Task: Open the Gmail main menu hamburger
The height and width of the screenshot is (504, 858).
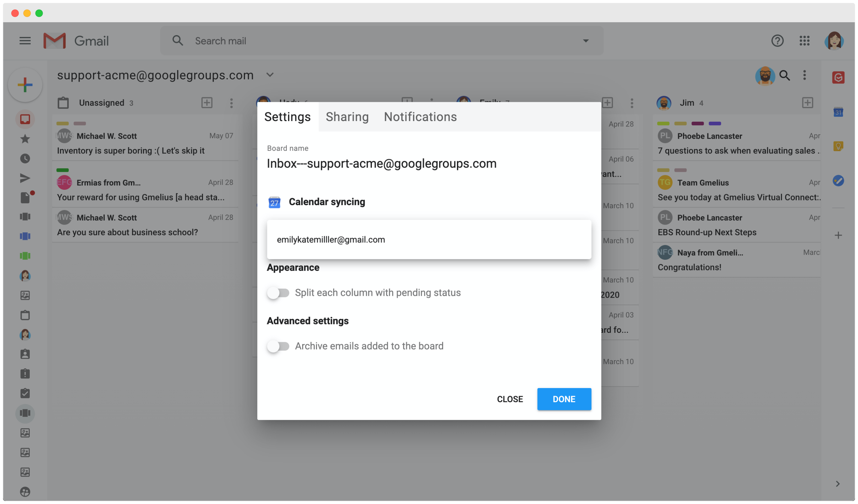Action: pos(25,41)
